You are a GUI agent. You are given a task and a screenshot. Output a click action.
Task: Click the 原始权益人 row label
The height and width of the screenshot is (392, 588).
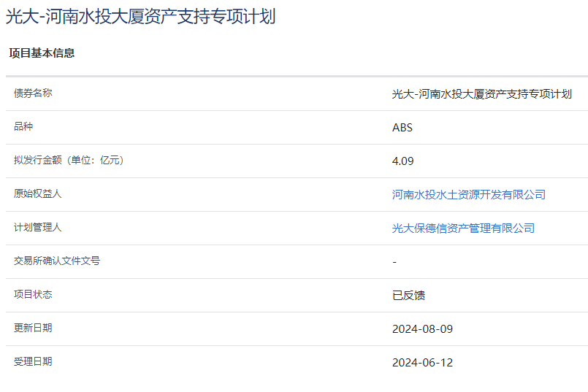[38, 194]
